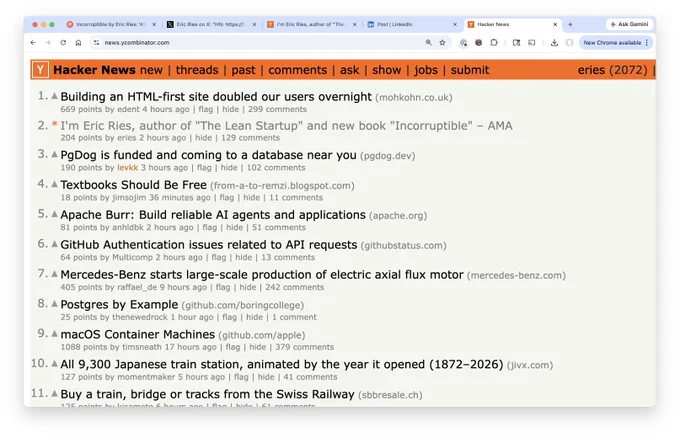Click the Chrome profile avatar icon
This screenshot has height=438, width=680.
click(569, 42)
